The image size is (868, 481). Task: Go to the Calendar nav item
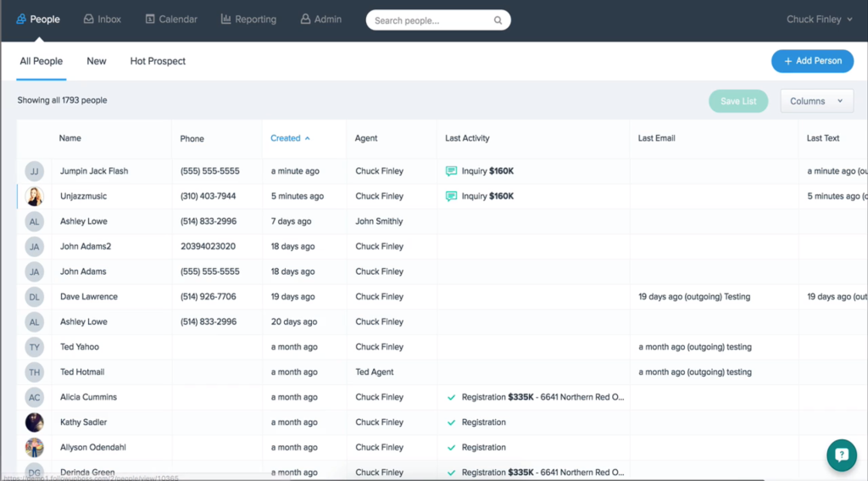pos(171,20)
